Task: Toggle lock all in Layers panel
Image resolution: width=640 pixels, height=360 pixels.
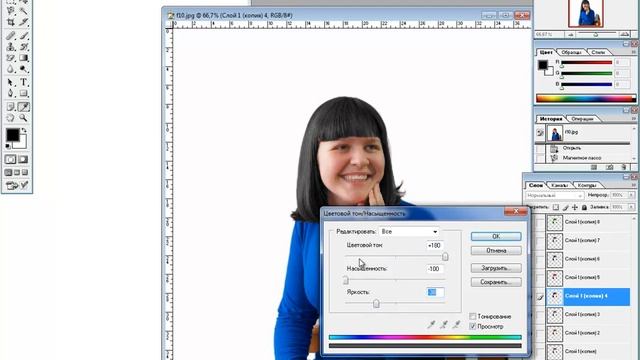Action: 584,207
